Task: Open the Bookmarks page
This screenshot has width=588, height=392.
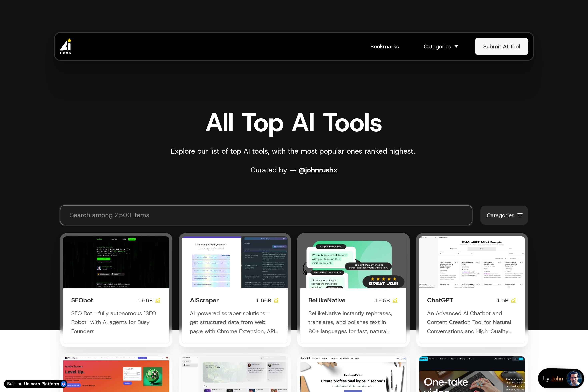Action: tap(384, 46)
